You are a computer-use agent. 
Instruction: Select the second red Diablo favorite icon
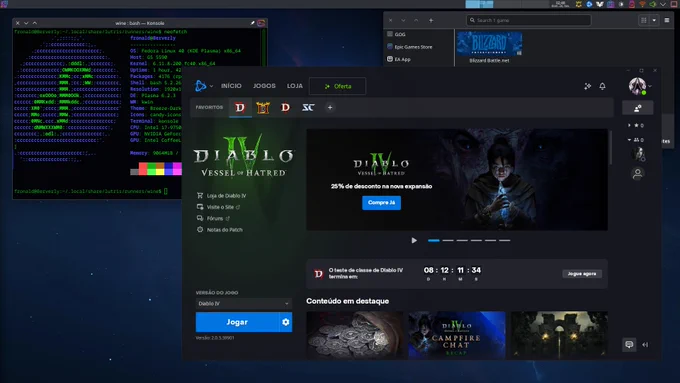(x=285, y=108)
